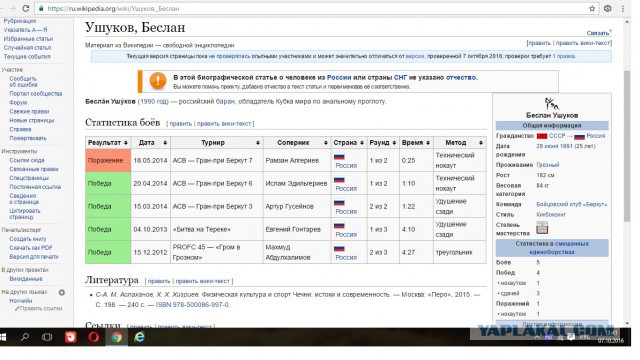Open Случайная статья in sidebar
640x360 pixels.
click(x=27, y=47)
